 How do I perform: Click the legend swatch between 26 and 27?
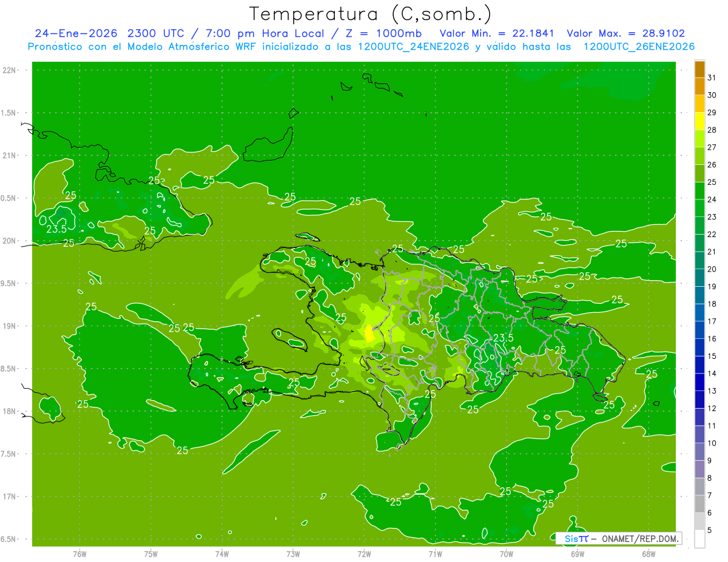pos(699,156)
